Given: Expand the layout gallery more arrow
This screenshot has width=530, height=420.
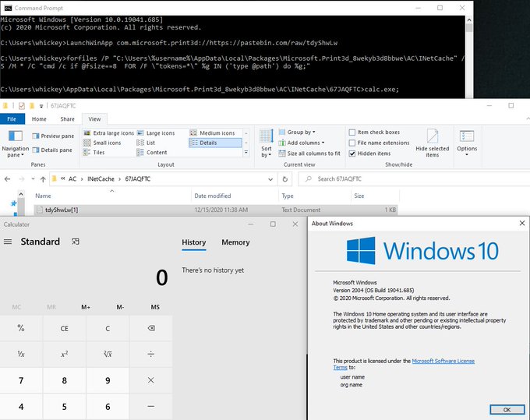Looking at the screenshot, I should (x=246, y=153).
